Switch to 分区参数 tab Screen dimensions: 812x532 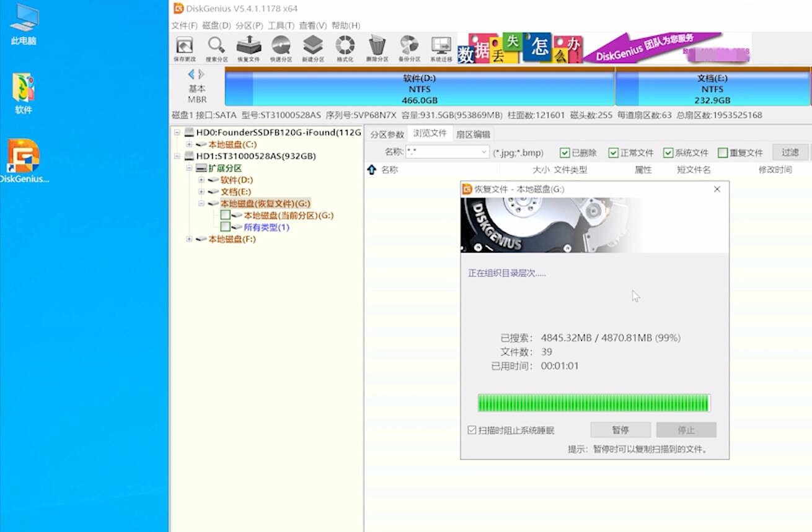tap(387, 134)
